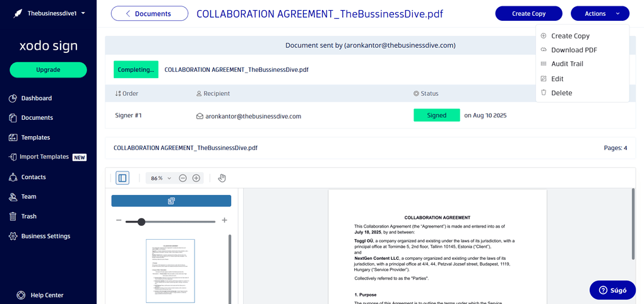Click the thumbnail size slider handle
The image size is (644, 304).
coord(141,222)
